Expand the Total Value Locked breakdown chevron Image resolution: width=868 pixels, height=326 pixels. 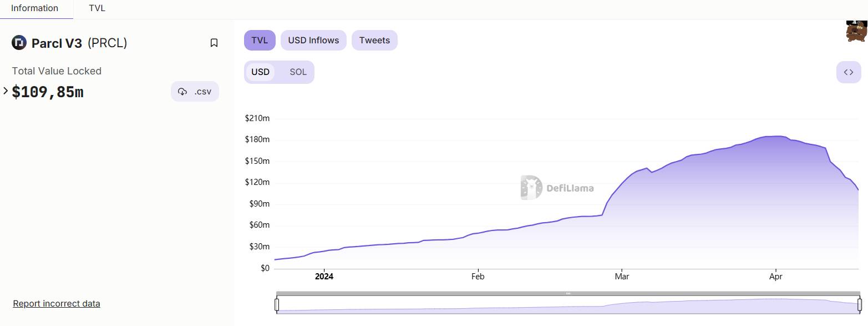pos(6,91)
